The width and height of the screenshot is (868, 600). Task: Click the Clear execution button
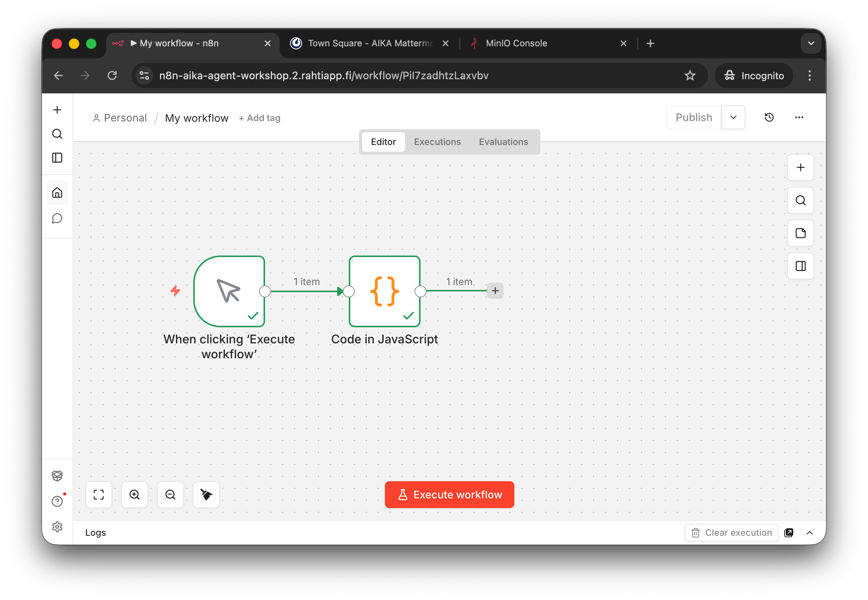pyautogui.click(x=731, y=532)
